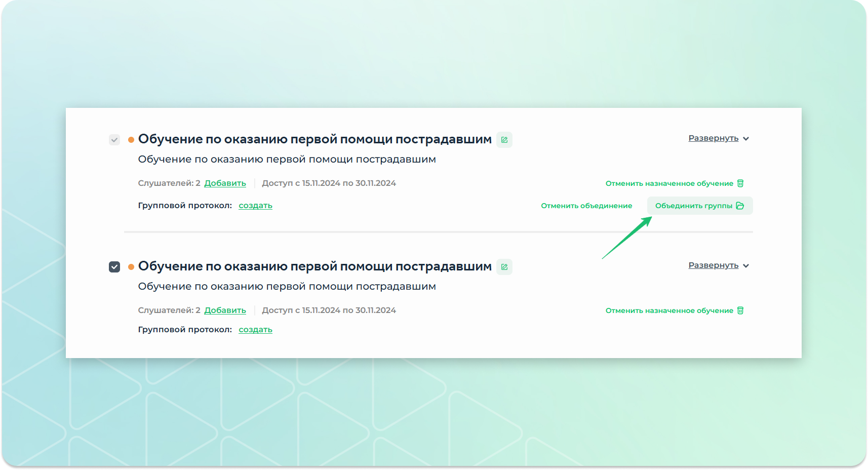Click the first course heading Обучение по оказанию первой помощи
Screen dimensions: 868x470
[x=314, y=139]
